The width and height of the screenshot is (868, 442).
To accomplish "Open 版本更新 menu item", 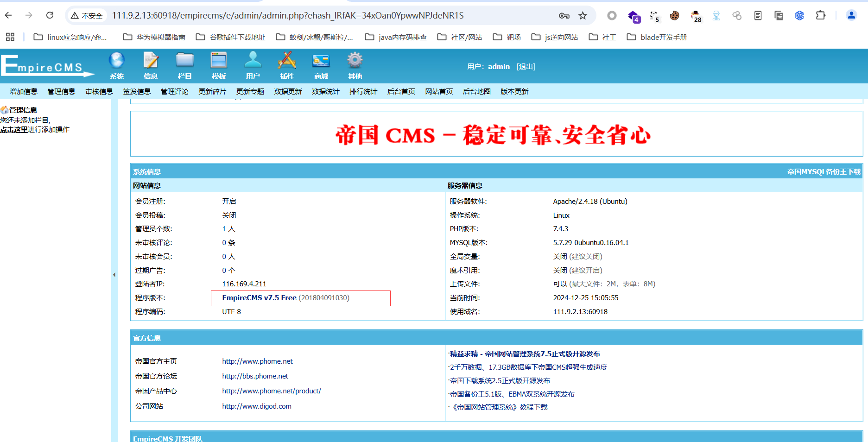I will [x=514, y=91].
